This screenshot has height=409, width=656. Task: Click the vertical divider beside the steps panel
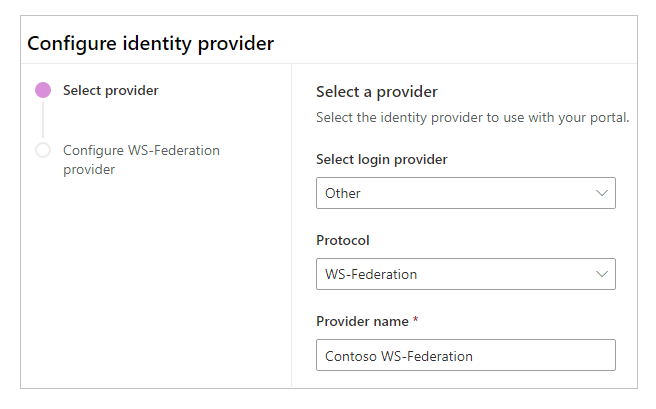(291, 250)
